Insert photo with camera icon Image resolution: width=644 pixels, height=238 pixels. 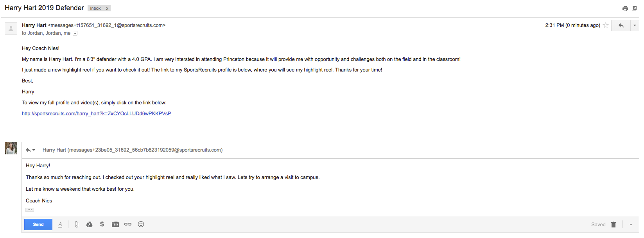(115, 224)
